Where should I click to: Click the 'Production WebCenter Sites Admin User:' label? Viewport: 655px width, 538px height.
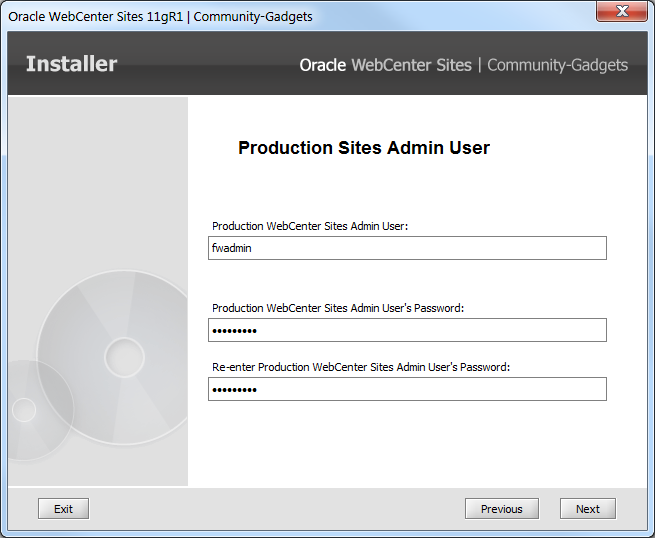pyautogui.click(x=310, y=226)
